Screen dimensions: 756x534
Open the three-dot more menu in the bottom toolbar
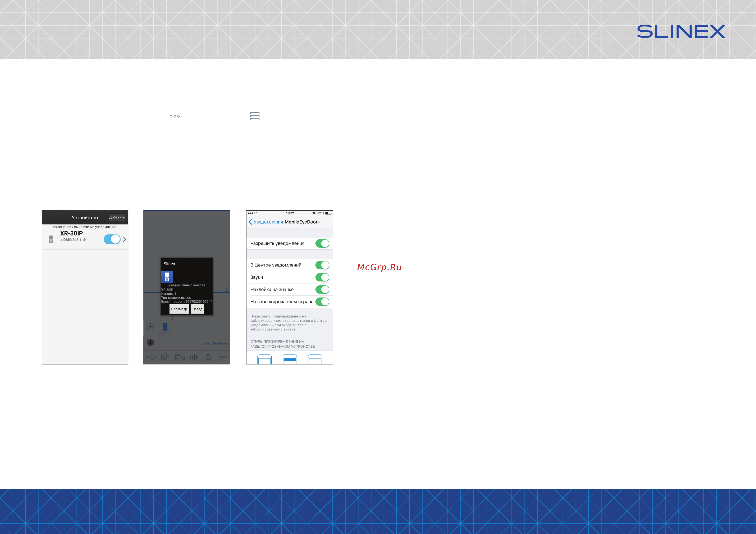(223, 357)
